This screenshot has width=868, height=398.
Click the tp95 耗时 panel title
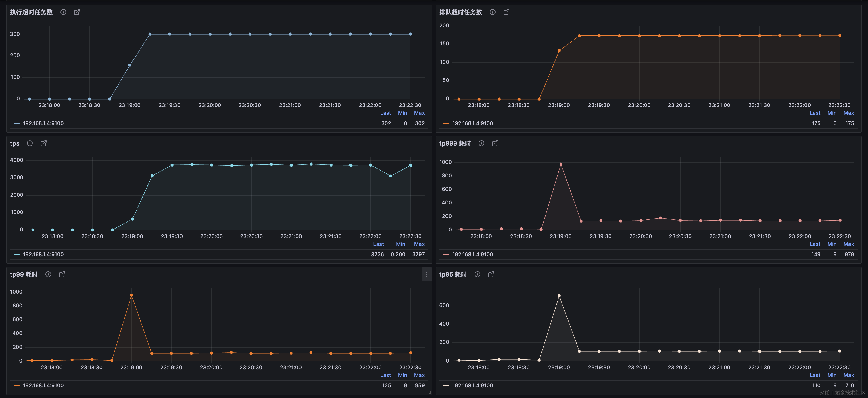[453, 274]
